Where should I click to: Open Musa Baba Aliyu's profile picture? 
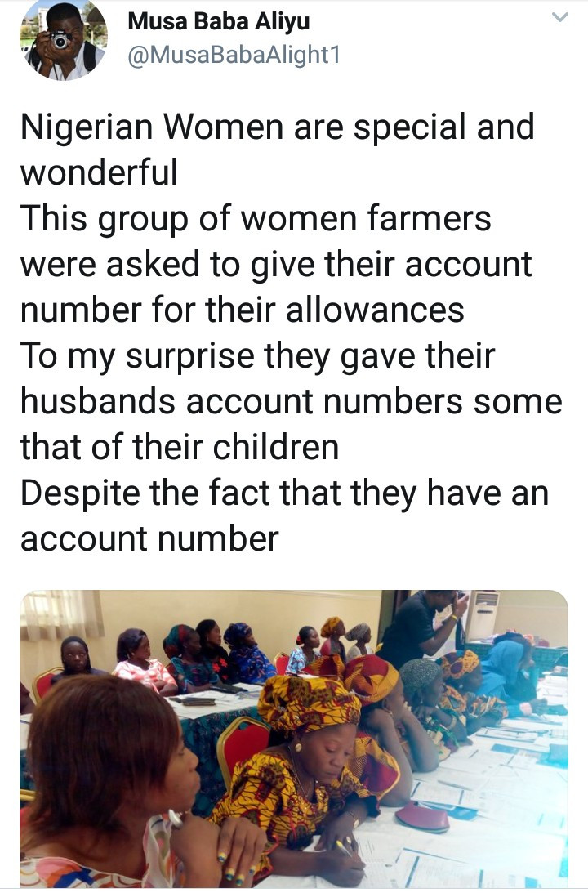coord(64,38)
